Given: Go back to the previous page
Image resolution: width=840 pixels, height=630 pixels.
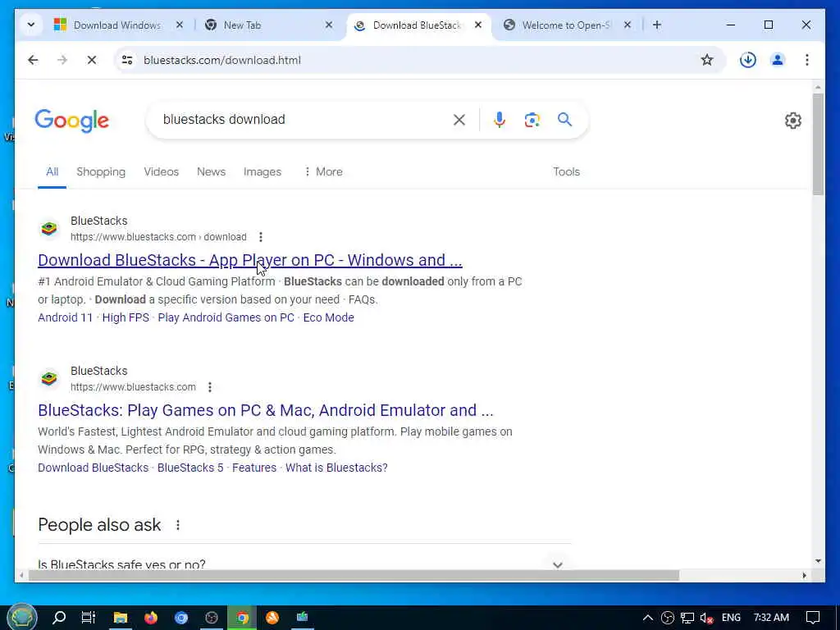Looking at the screenshot, I should [x=33, y=60].
